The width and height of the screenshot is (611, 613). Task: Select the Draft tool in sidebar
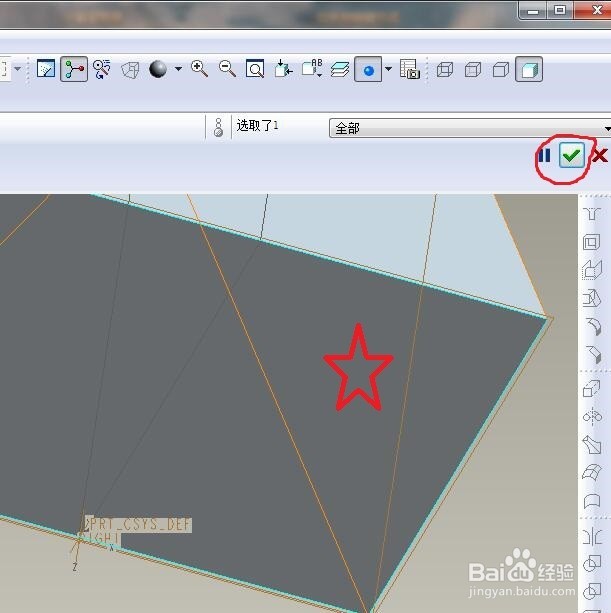tap(592, 298)
